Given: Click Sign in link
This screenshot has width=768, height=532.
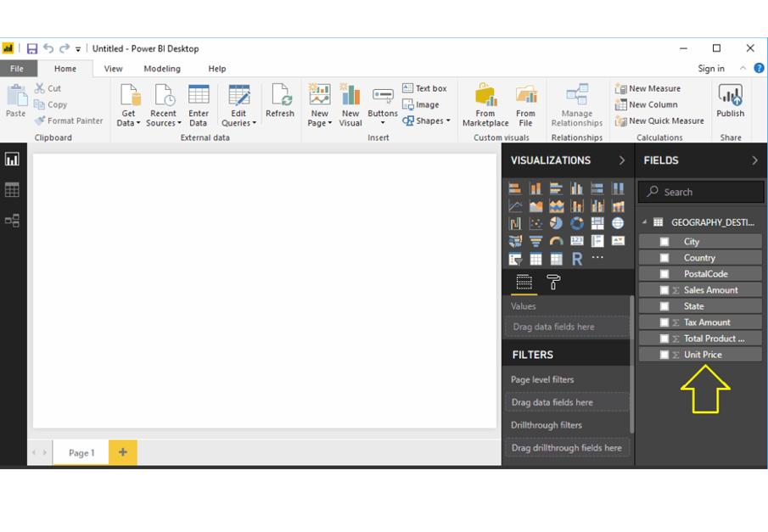Looking at the screenshot, I should point(710,69).
